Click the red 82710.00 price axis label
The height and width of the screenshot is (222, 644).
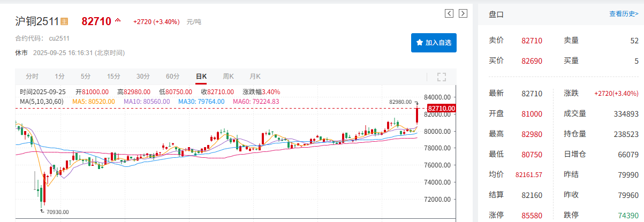coord(442,109)
